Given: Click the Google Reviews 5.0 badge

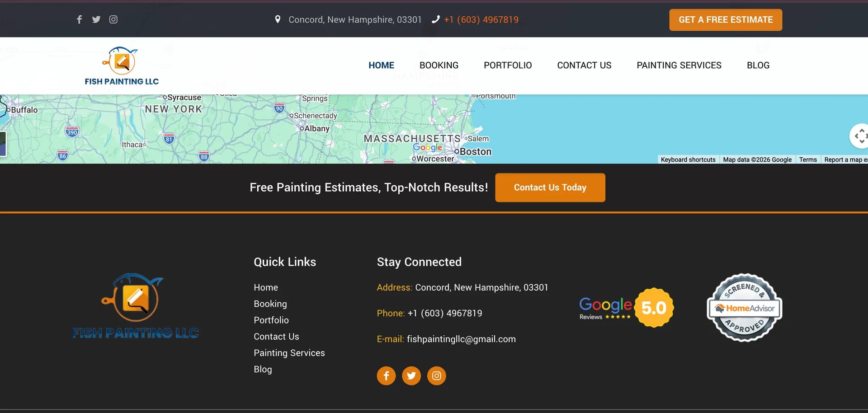Looking at the screenshot, I should 627,308.
